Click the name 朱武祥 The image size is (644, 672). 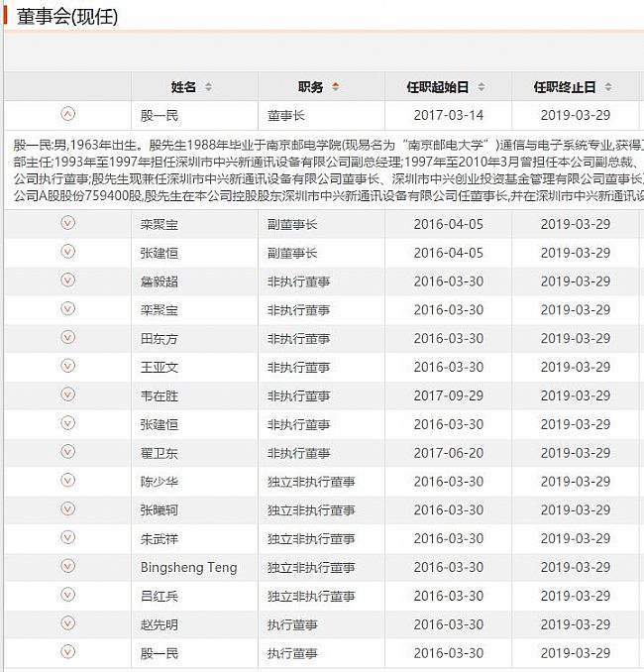tap(159, 539)
